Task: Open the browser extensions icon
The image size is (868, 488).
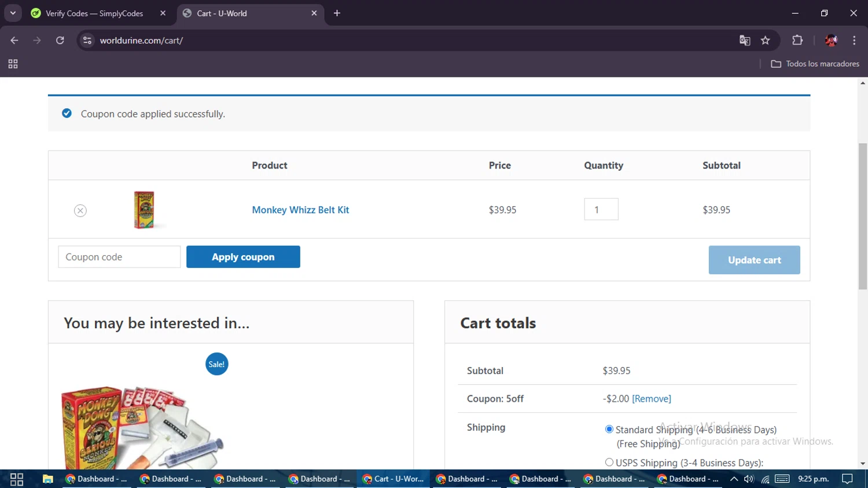Action: point(797,41)
